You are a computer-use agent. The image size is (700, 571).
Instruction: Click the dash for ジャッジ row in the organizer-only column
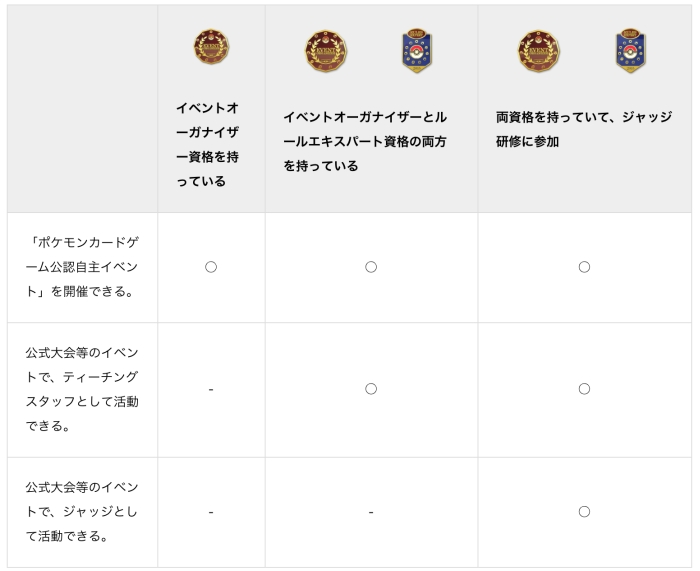pyautogui.click(x=211, y=512)
